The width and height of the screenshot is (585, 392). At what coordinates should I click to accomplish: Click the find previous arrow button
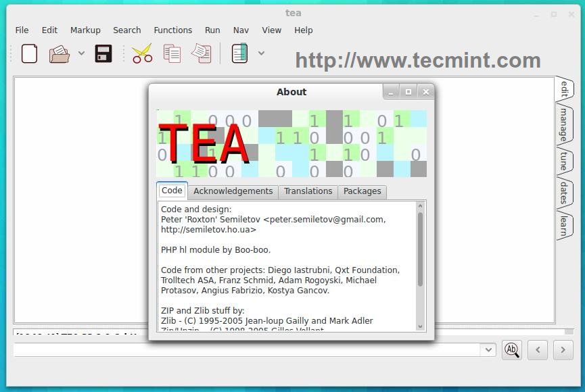[x=537, y=349]
